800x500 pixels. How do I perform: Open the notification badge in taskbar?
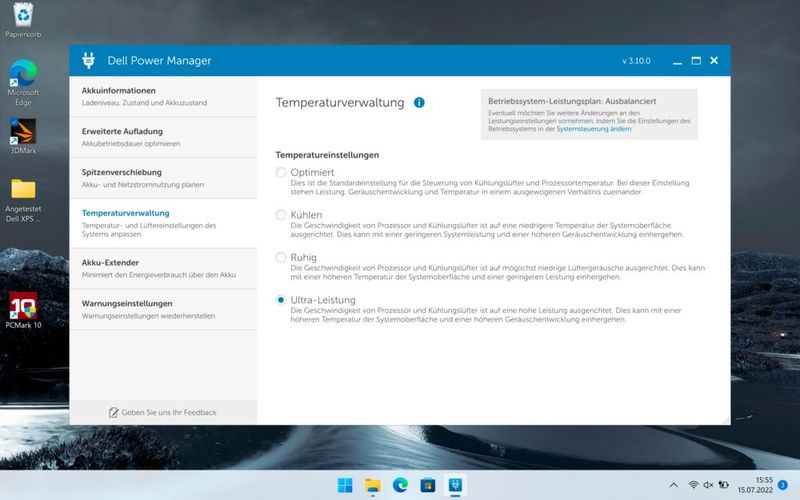[x=783, y=485]
